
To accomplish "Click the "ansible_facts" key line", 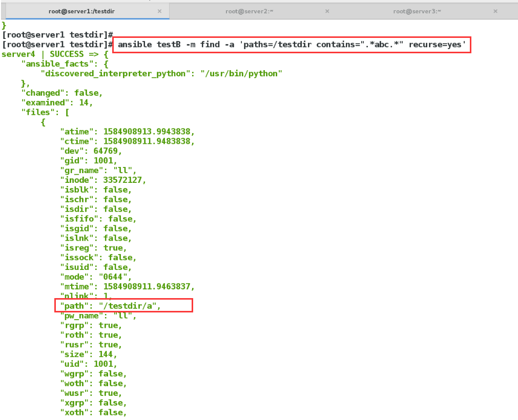I will pos(65,64).
